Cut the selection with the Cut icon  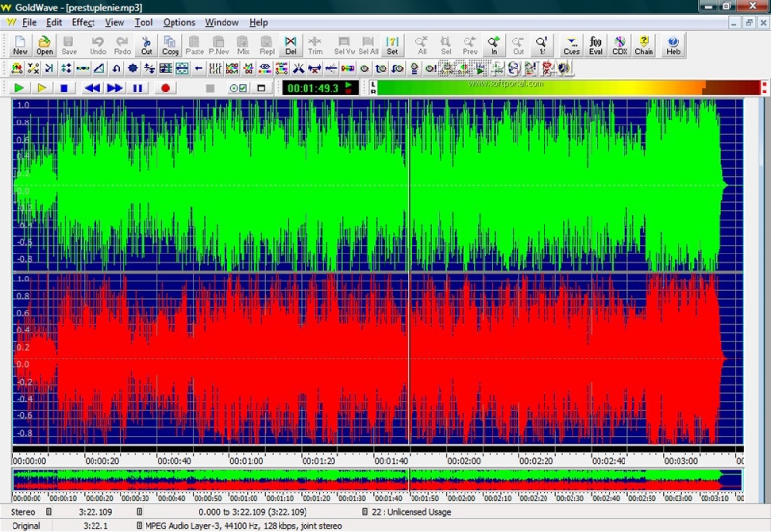pos(146,44)
